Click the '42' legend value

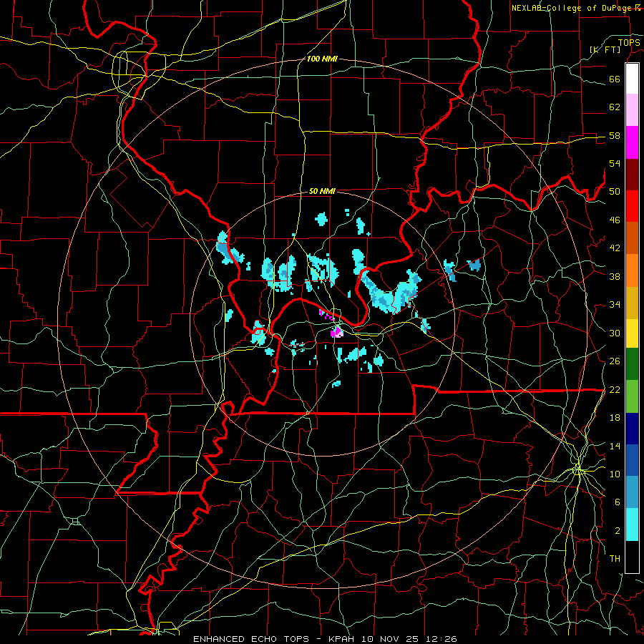tap(615, 248)
